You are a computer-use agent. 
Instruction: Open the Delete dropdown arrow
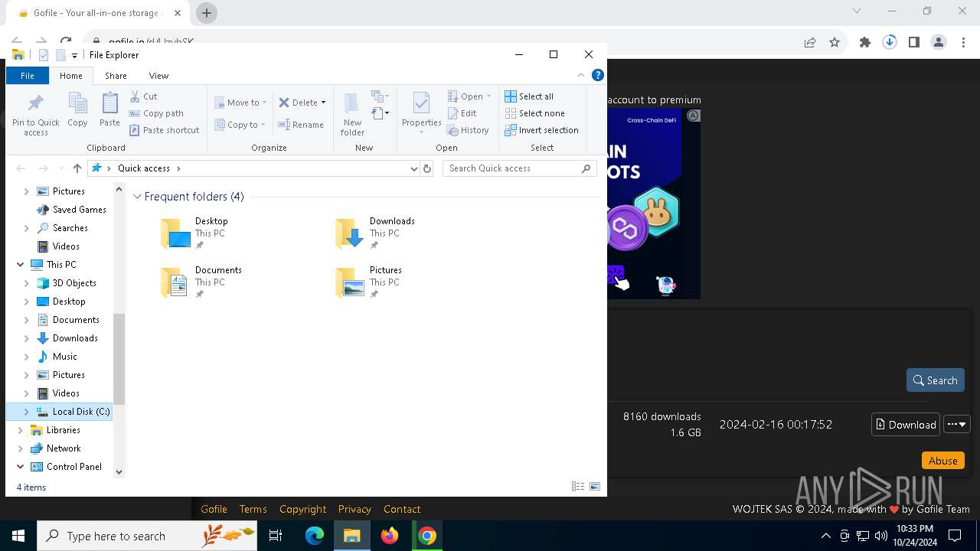tap(323, 103)
